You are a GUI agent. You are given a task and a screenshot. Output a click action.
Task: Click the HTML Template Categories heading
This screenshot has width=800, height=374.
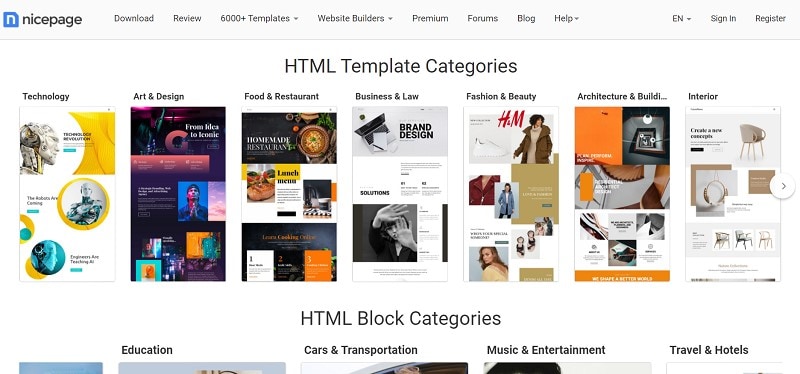click(x=401, y=66)
